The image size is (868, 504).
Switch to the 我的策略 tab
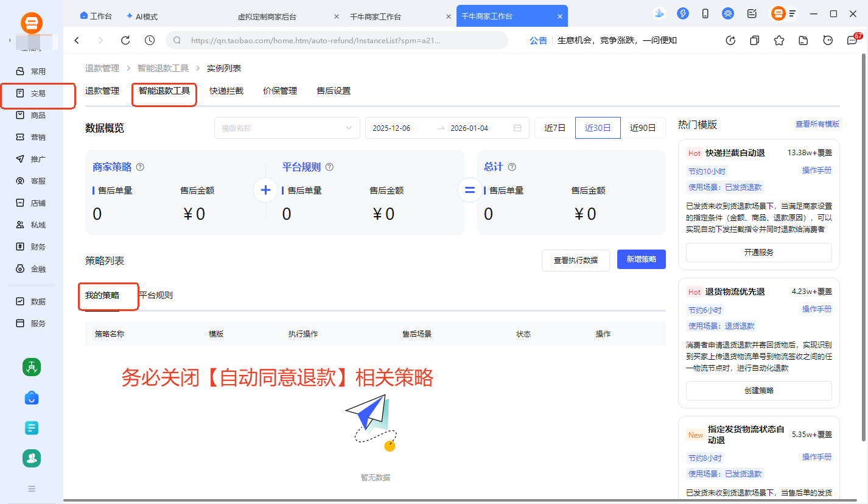pos(102,295)
